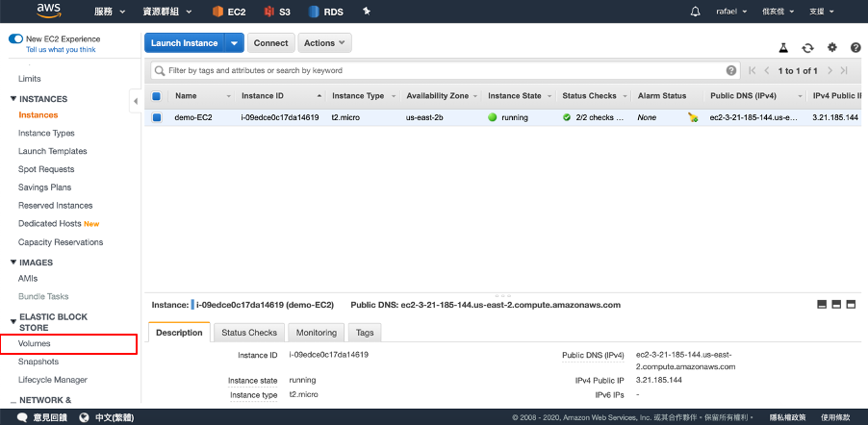This screenshot has height=425, width=868.
Task: Open AMIs in the sidebar
Action: [28, 279]
